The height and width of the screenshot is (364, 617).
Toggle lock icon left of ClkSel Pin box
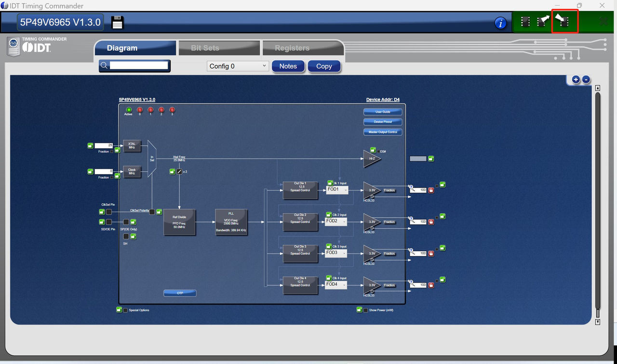(102, 212)
